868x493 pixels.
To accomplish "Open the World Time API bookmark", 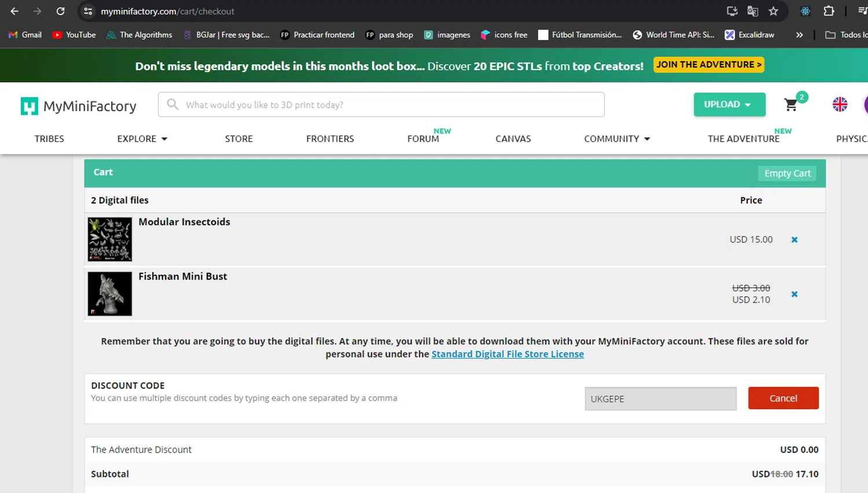I will [674, 35].
